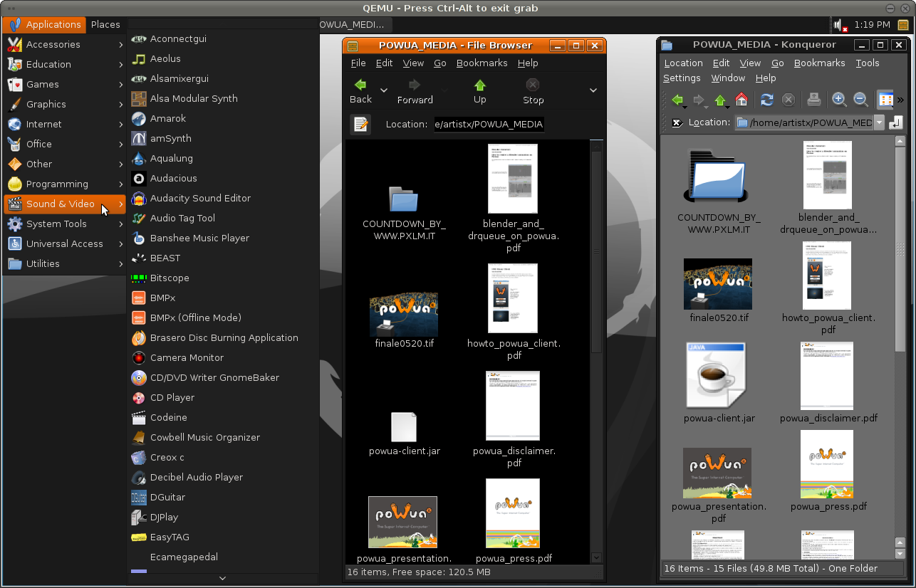Open Back history dropdown in File Browser
Screen dimensions: 916x588
pos(384,90)
